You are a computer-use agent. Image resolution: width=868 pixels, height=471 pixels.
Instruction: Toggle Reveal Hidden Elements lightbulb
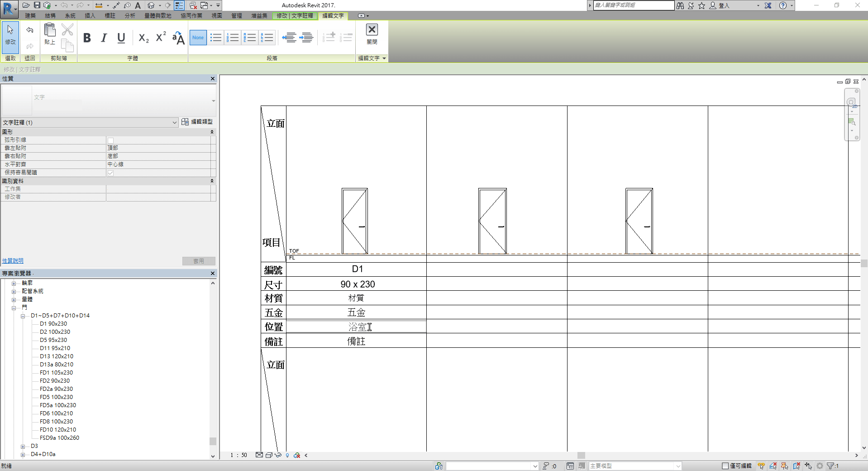coord(287,455)
